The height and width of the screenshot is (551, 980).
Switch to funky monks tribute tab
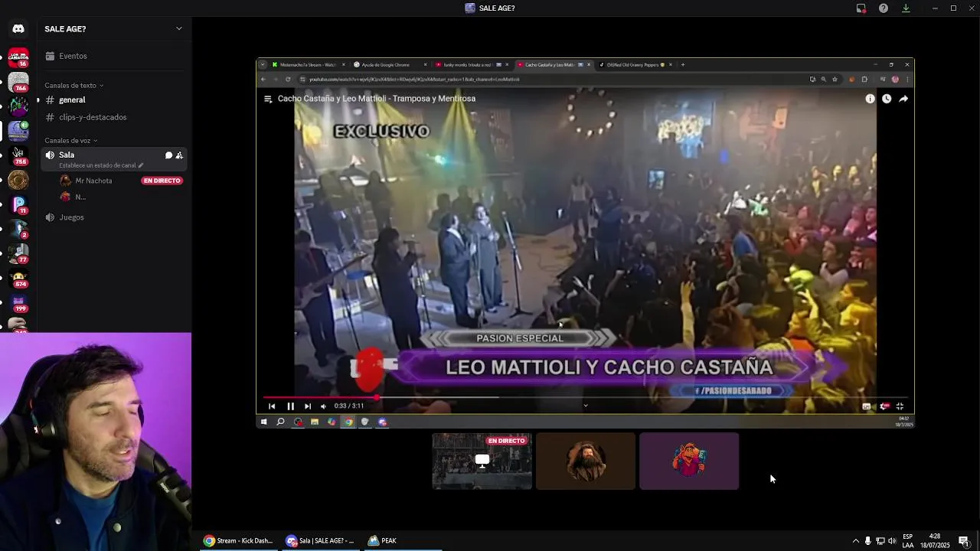click(471, 64)
